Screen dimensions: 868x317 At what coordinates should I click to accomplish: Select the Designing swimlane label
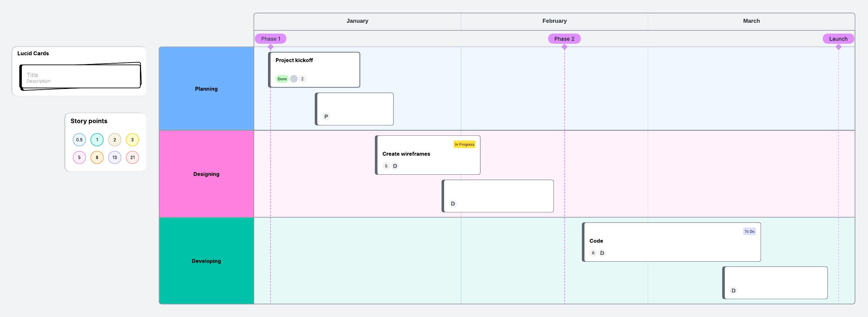tap(207, 174)
